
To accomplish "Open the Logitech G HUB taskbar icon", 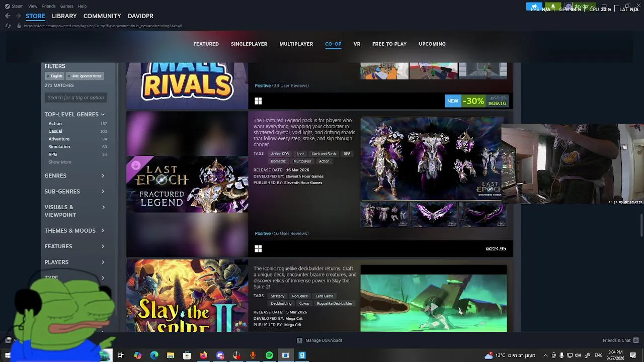I will click(x=302, y=355).
